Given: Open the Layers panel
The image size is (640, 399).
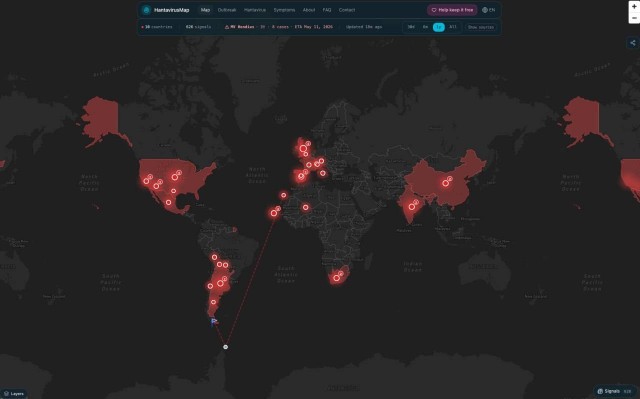Looking at the screenshot, I should (x=13, y=394).
